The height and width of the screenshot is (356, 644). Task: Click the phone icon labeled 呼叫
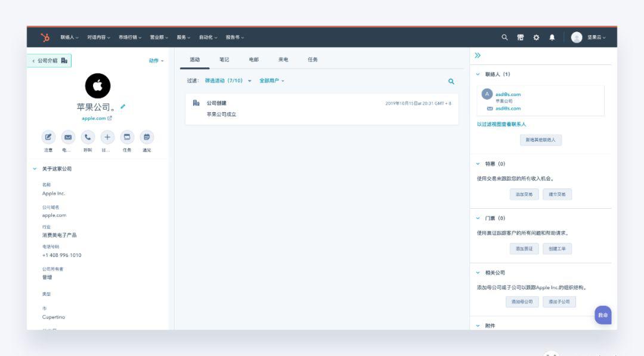(x=88, y=137)
